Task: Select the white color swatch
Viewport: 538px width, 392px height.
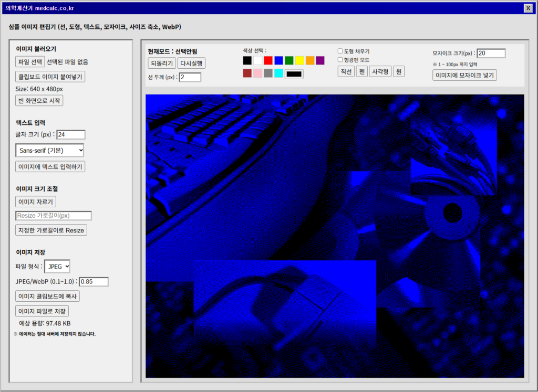Action: 257,61
